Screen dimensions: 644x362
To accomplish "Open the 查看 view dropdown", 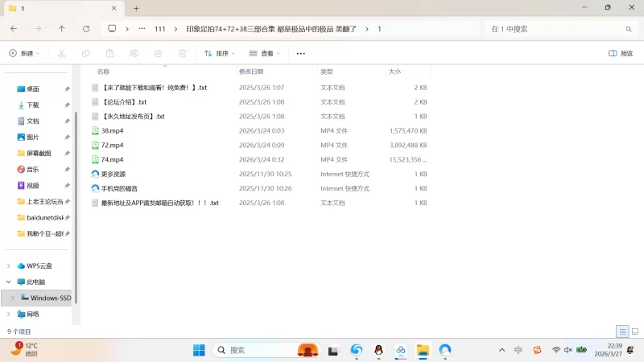I will click(265, 53).
